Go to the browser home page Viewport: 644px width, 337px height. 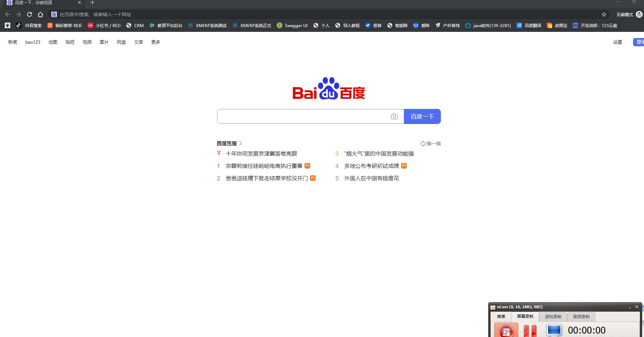pos(40,14)
